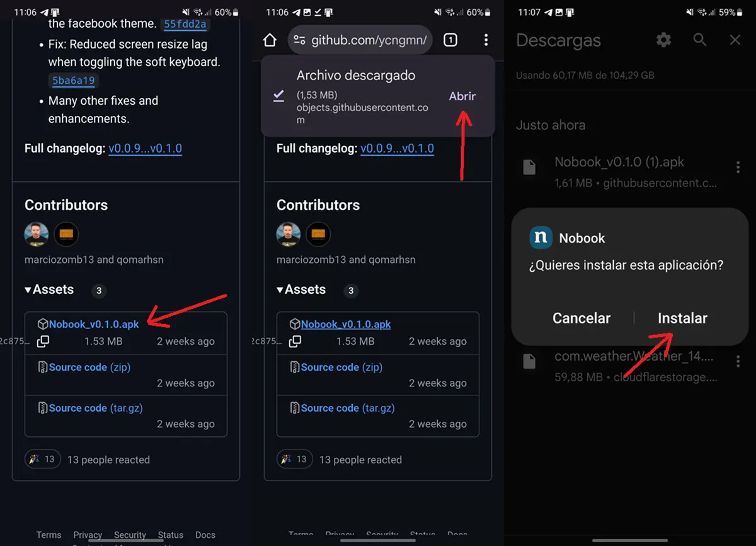Tap the site info icon in address bar

click(300, 40)
